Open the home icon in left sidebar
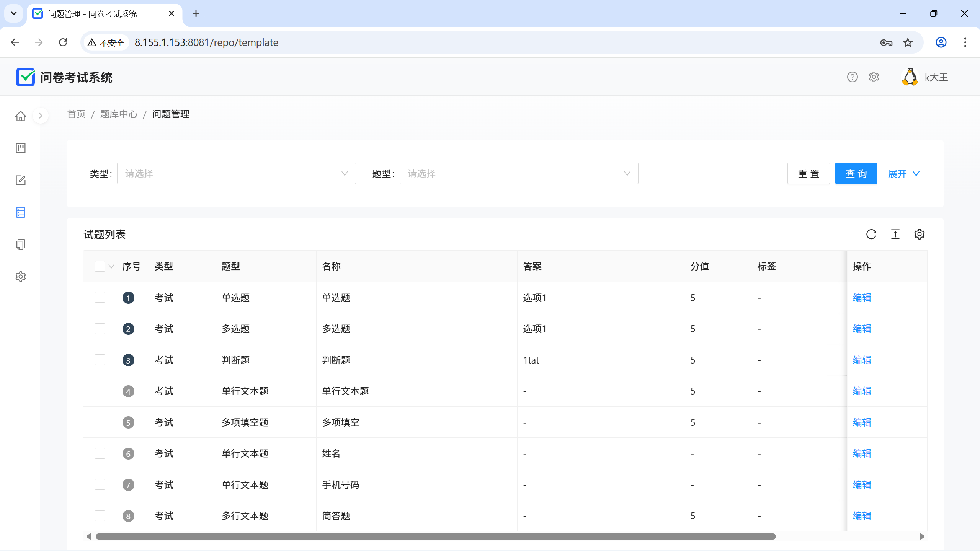This screenshot has height=551, width=980. point(21,116)
